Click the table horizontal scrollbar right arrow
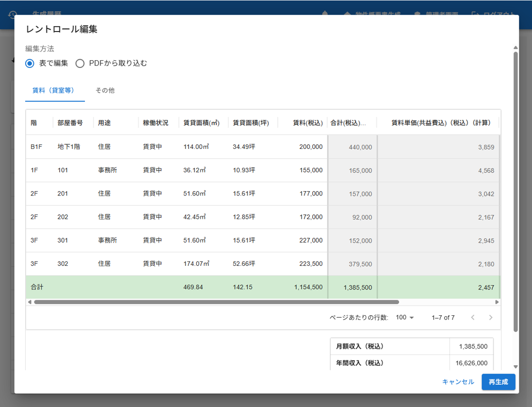 pos(497,302)
